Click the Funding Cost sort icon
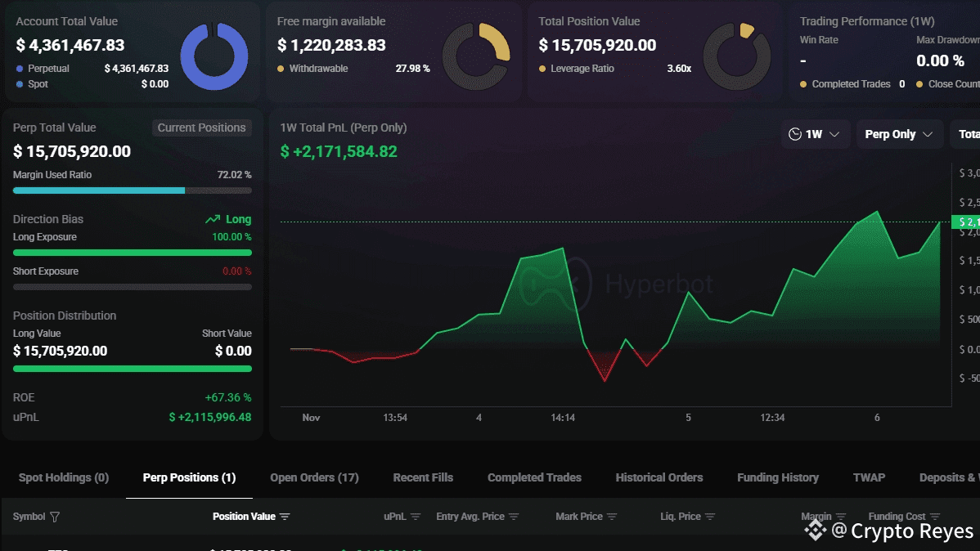Screen dimensions: 980x551 click(934, 517)
